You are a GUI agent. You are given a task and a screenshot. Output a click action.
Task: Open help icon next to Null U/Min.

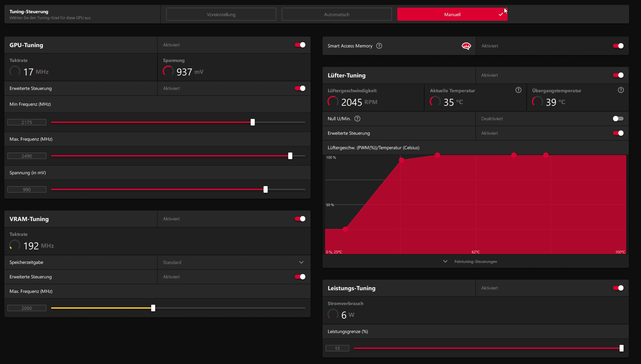click(357, 119)
